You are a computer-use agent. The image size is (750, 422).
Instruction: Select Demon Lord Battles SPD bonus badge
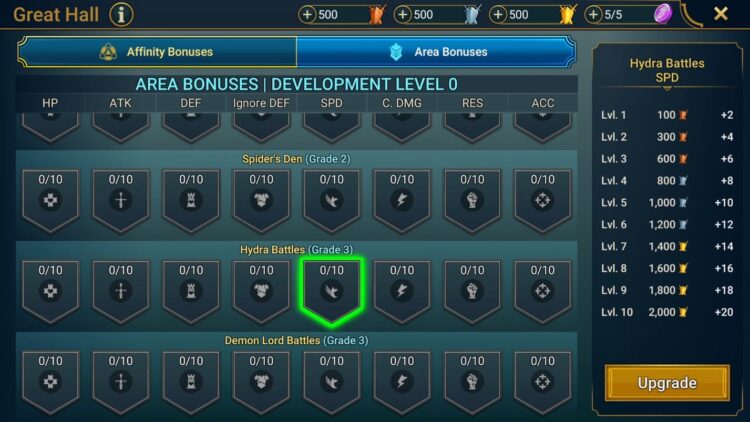coord(331,382)
